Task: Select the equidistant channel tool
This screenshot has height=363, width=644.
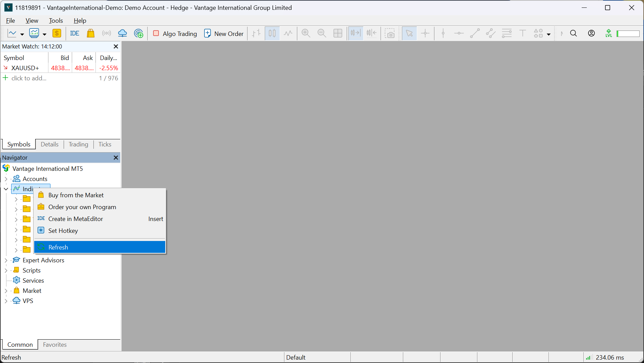Action: coord(491,33)
